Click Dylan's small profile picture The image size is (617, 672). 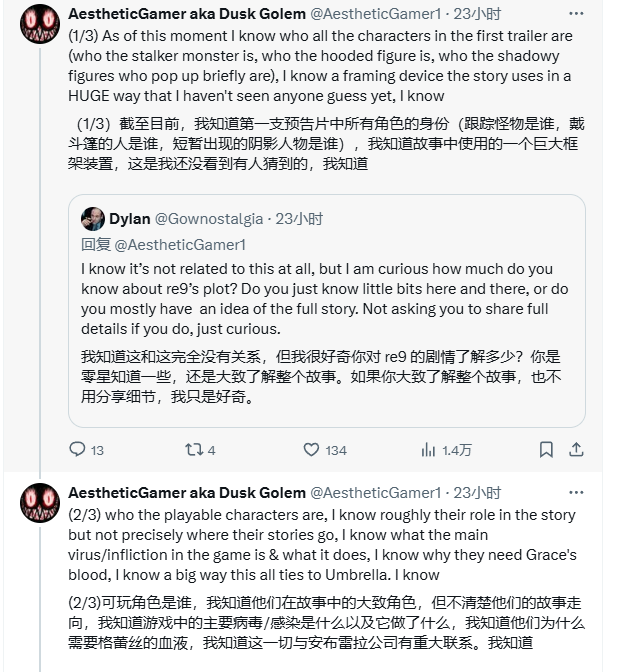tap(92, 220)
